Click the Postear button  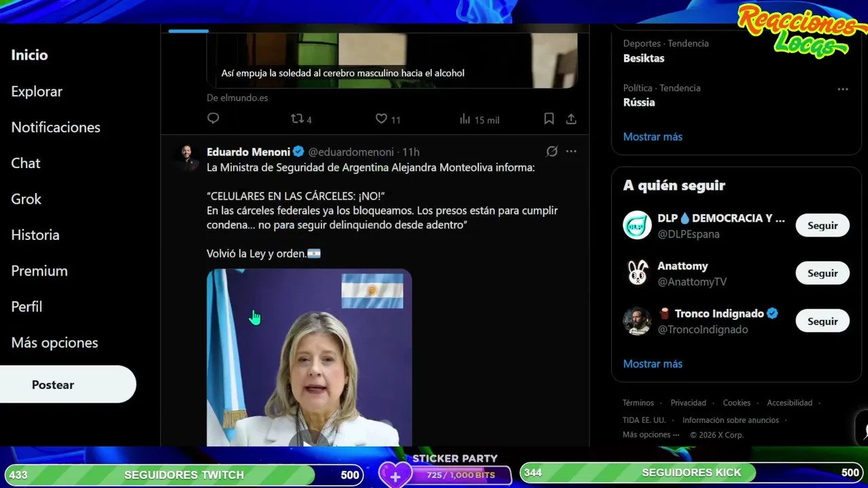68,384
